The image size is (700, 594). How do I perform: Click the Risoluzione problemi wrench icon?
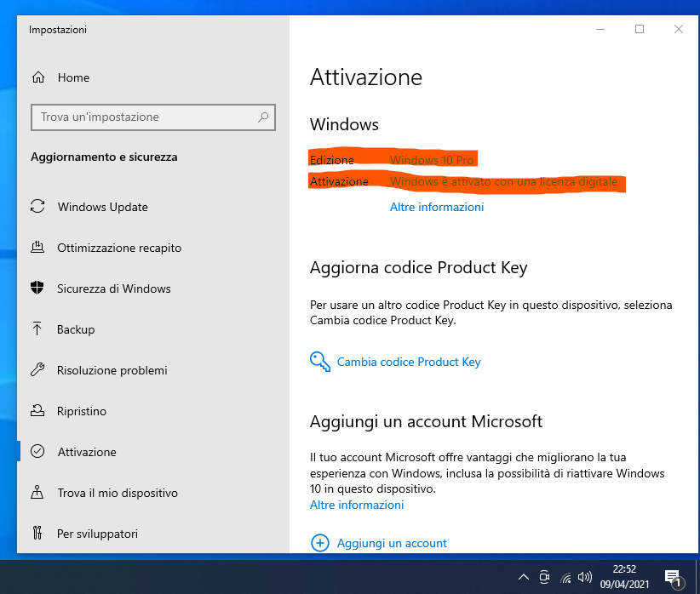click(37, 369)
